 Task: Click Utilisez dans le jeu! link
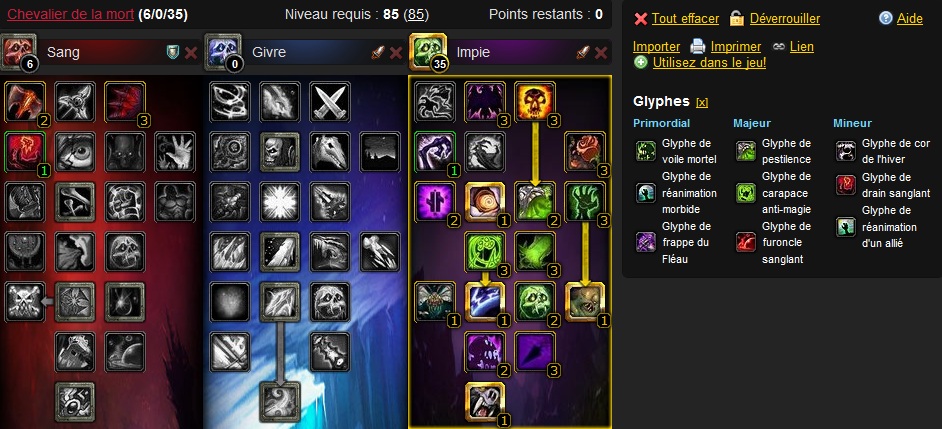pos(710,62)
